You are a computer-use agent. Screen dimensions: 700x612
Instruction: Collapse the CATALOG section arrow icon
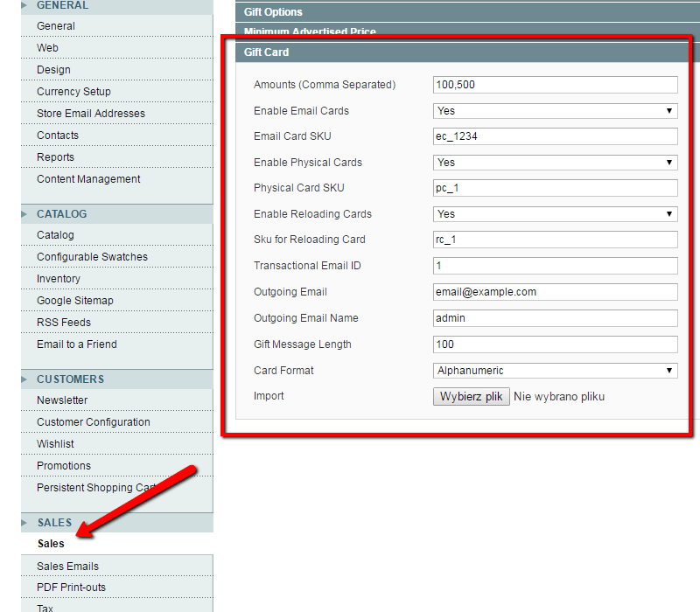click(24, 213)
